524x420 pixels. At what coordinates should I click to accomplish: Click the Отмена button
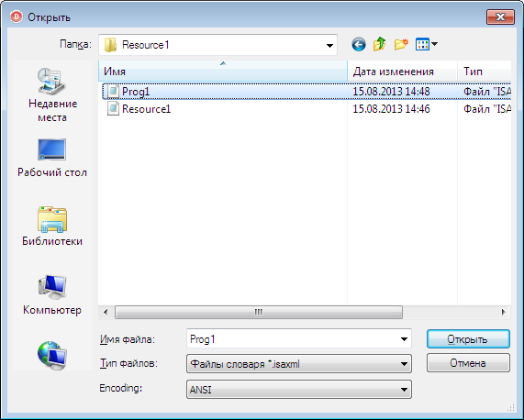pyautogui.click(x=468, y=363)
